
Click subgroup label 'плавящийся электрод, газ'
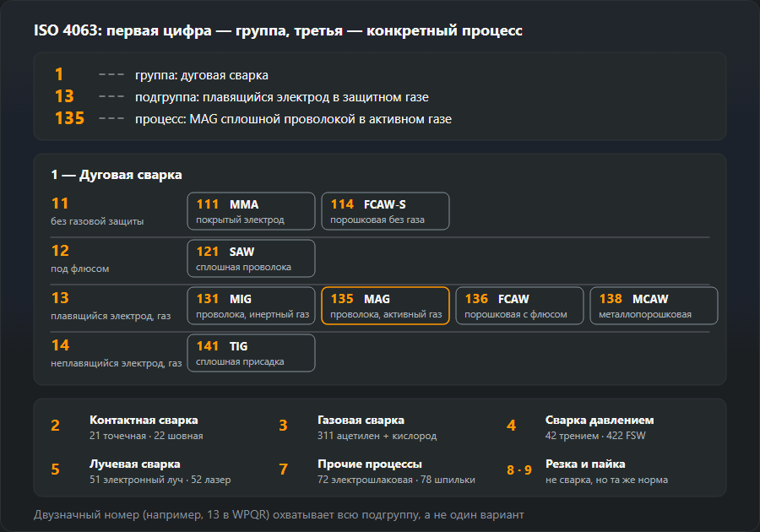pyautogui.click(x=111, y=316)
